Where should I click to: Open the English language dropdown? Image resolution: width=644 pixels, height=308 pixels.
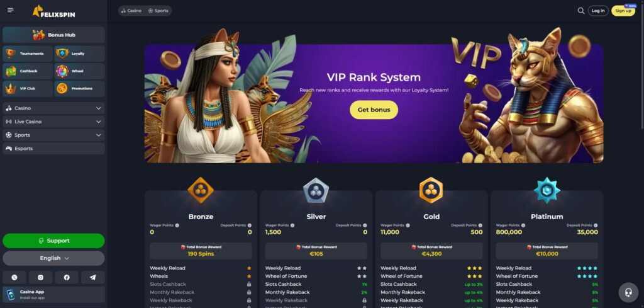53,258
